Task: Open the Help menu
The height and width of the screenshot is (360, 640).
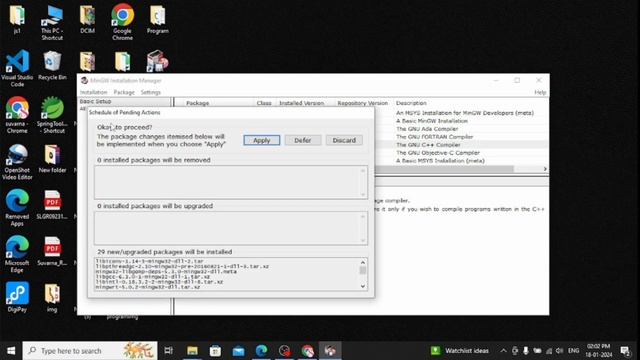Action: click(540, 92)
